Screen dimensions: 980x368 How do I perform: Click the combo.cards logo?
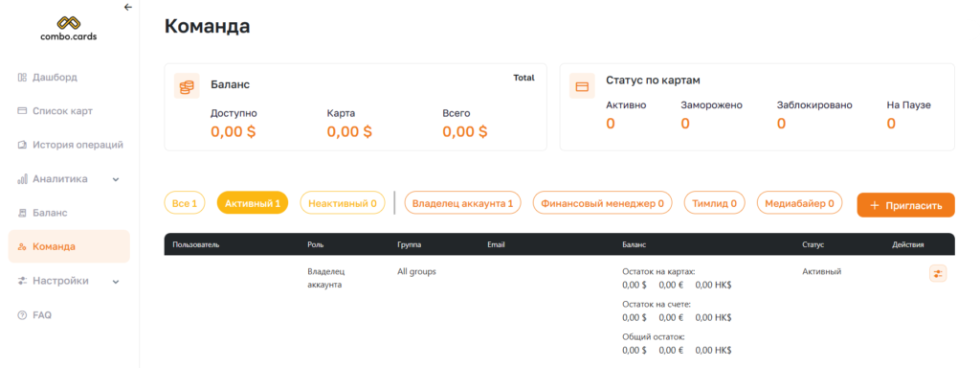tap(69, 28)
